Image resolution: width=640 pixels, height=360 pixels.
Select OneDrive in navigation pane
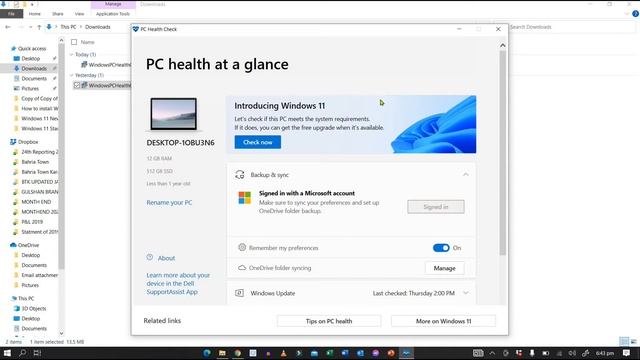pyautogui.click(x=28, y=245)
